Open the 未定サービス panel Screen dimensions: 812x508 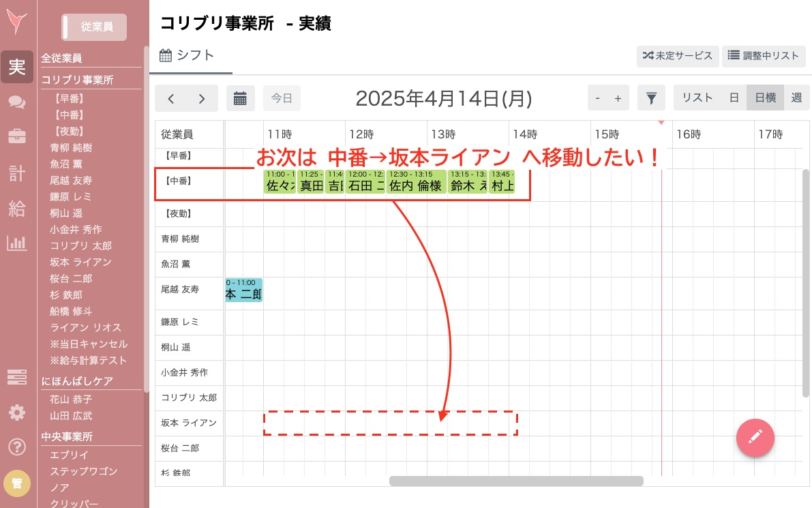677,56
